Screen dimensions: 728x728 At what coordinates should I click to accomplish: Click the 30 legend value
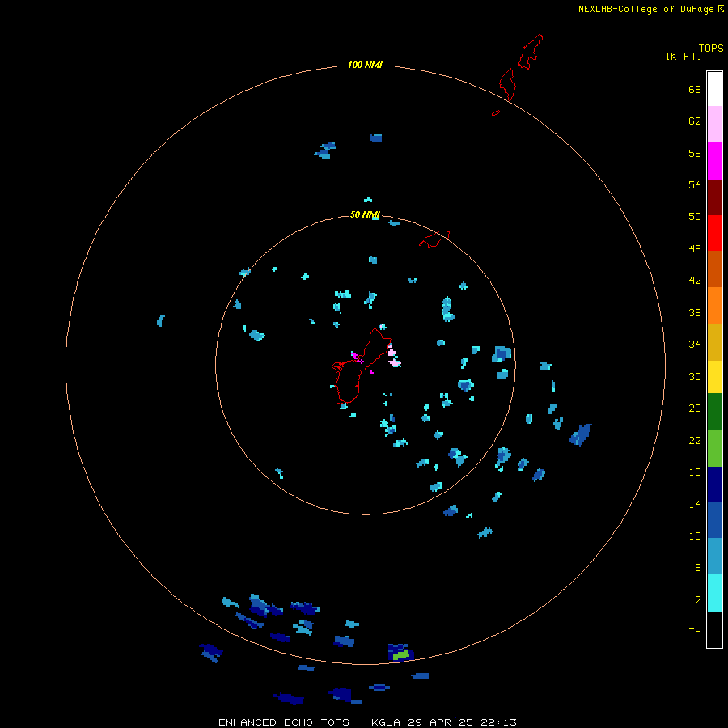[x=695, y=376]
